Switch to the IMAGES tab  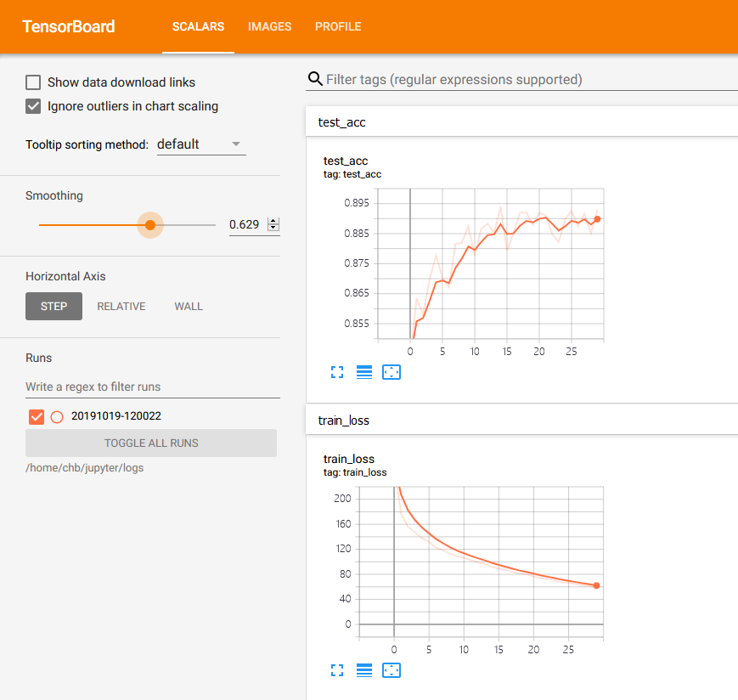click(x=269, y=26)
